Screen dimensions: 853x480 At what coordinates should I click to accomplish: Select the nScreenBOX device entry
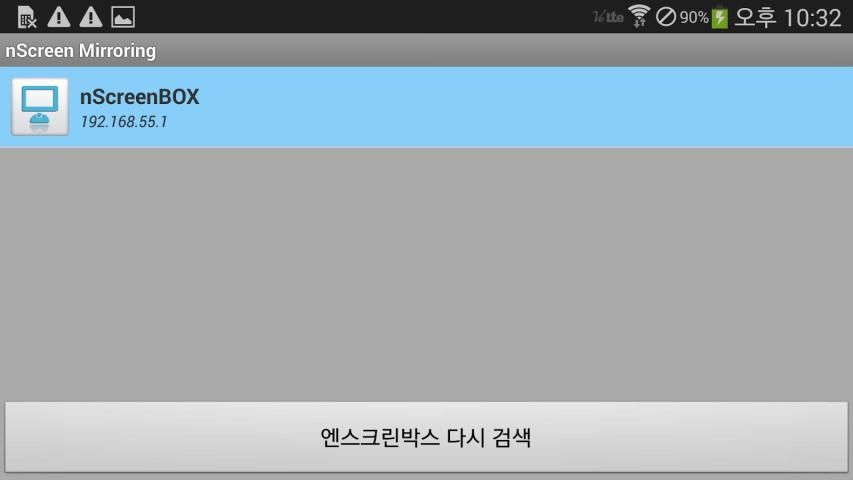tap(426, 107)
